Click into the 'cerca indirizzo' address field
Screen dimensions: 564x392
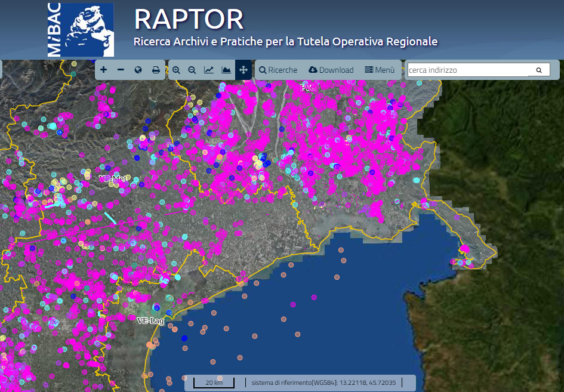[467, 70]
